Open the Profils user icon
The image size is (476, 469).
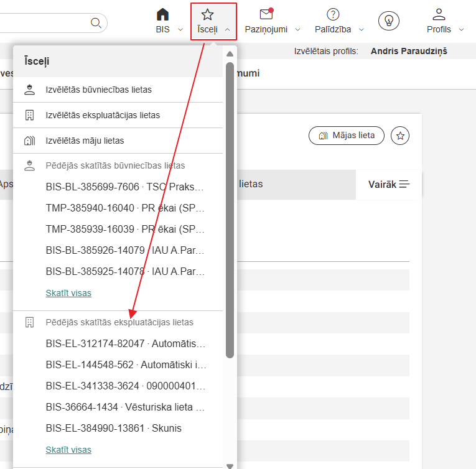(x=439, y=15)
